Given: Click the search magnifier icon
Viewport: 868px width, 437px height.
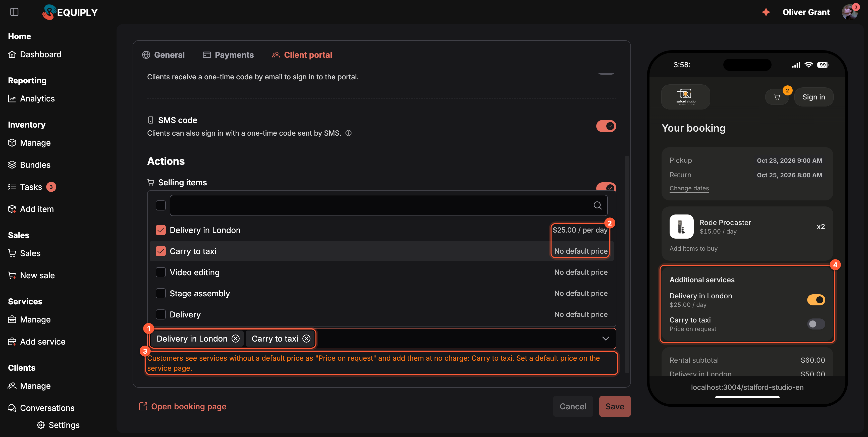Looking at the screenshot, I should tap(598, 205).
